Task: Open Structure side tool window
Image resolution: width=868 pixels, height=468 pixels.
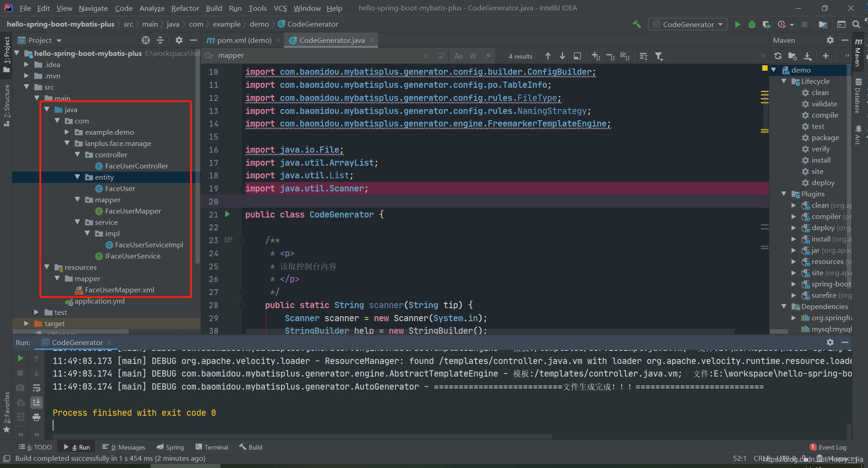Action: [7, 105]
